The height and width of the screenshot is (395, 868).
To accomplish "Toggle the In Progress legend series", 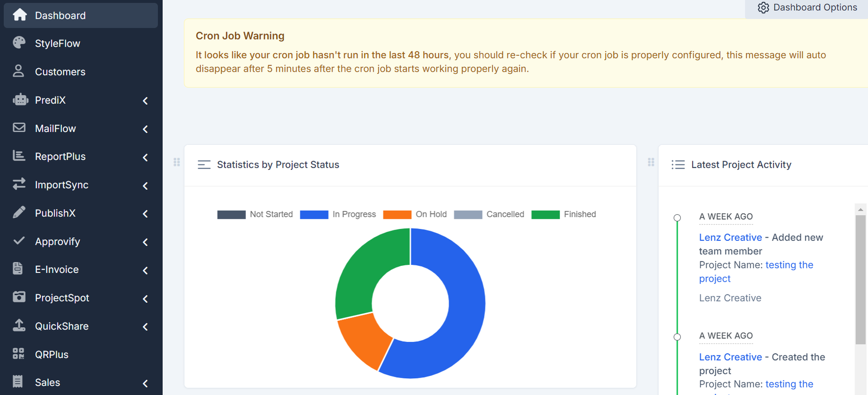I will [338, 214].
